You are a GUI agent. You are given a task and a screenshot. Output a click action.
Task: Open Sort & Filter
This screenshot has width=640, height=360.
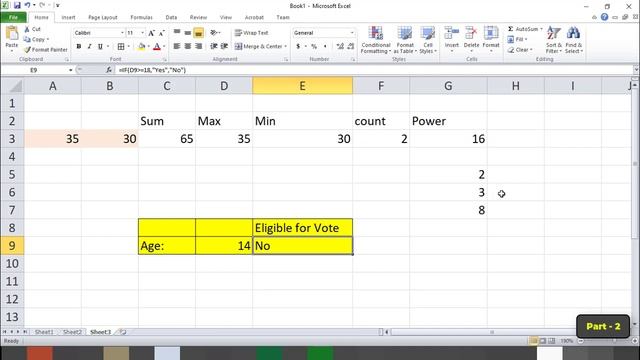553,40
